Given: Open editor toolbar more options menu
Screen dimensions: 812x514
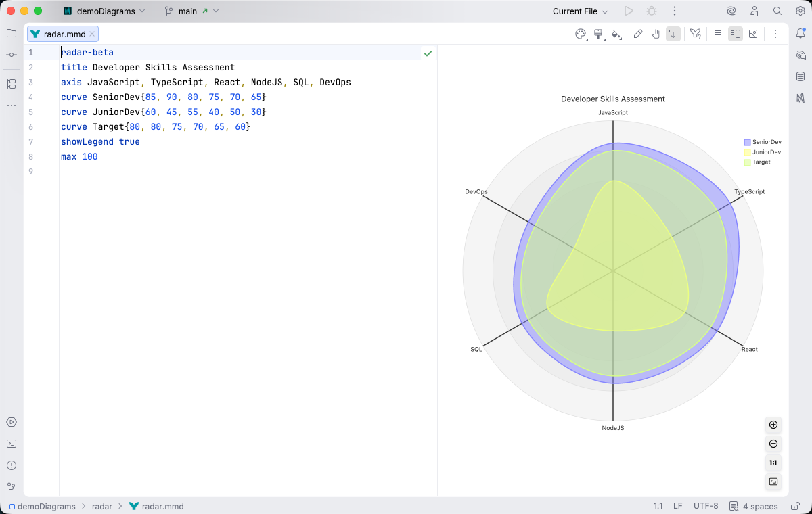Looking at the screenshot, I should point(775,34).
